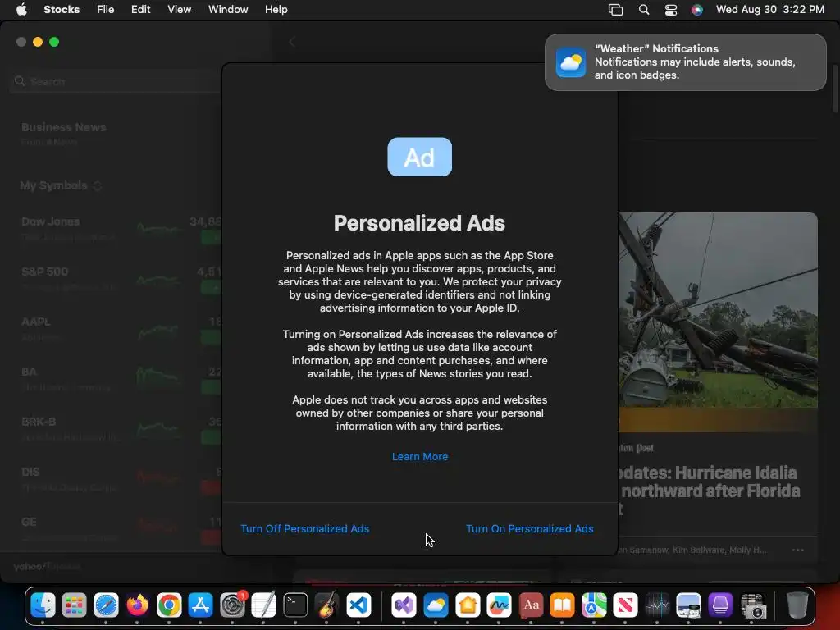The image size is (840, 630).
Task: Open Google Chrome in the dock
Action: point(169,605)
